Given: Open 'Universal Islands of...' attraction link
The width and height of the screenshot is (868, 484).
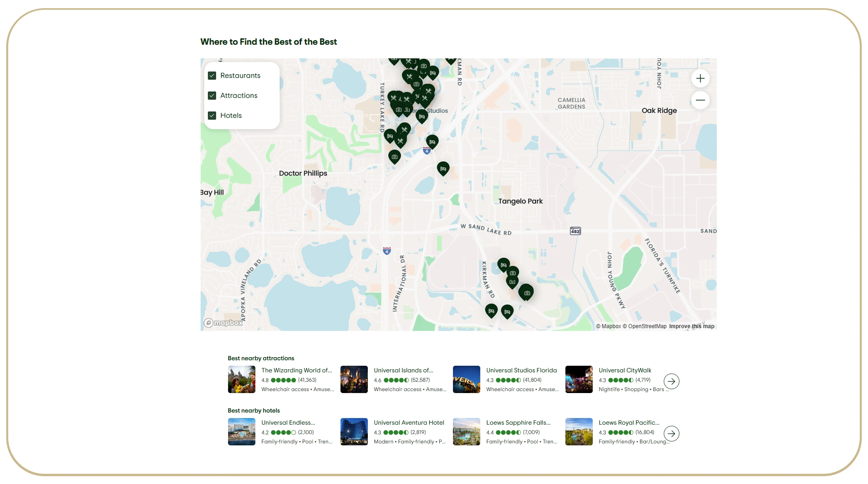Looking at the screenshot, I should [x=403, y=370].
